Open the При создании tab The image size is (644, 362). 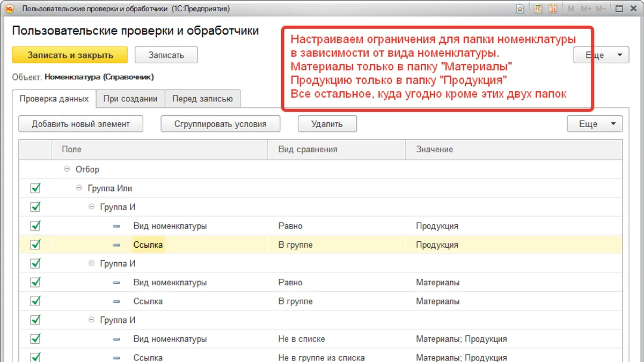coord(130,99)
